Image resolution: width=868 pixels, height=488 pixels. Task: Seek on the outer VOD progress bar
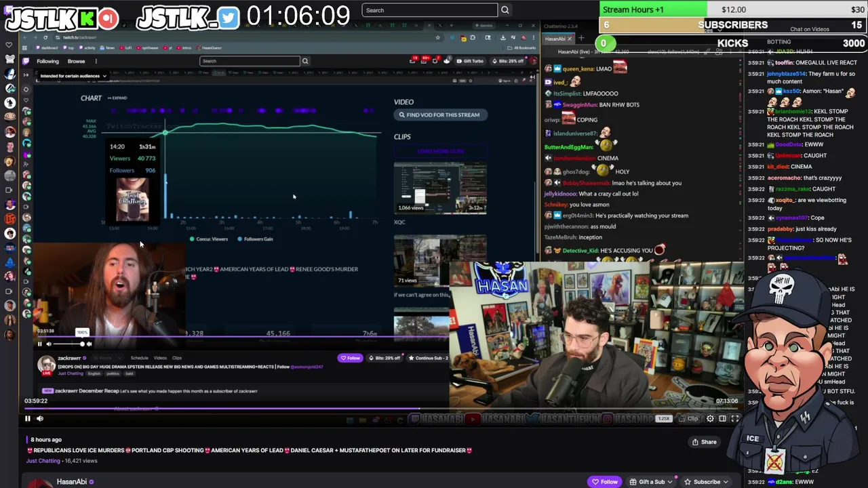pyautogui.click(x=381, y=408)
